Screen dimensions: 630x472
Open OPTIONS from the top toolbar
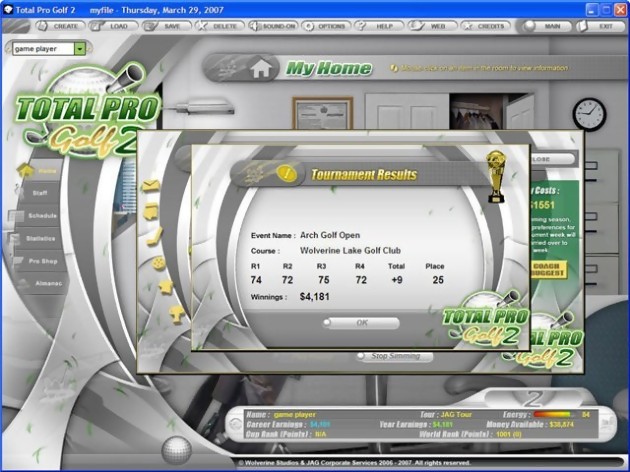tap(326, 26)
